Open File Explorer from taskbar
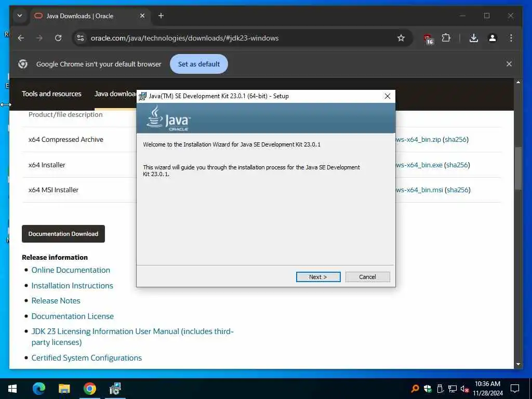Image resolution: width=532 pixels, height=399 pixels. tap(64, 389)
